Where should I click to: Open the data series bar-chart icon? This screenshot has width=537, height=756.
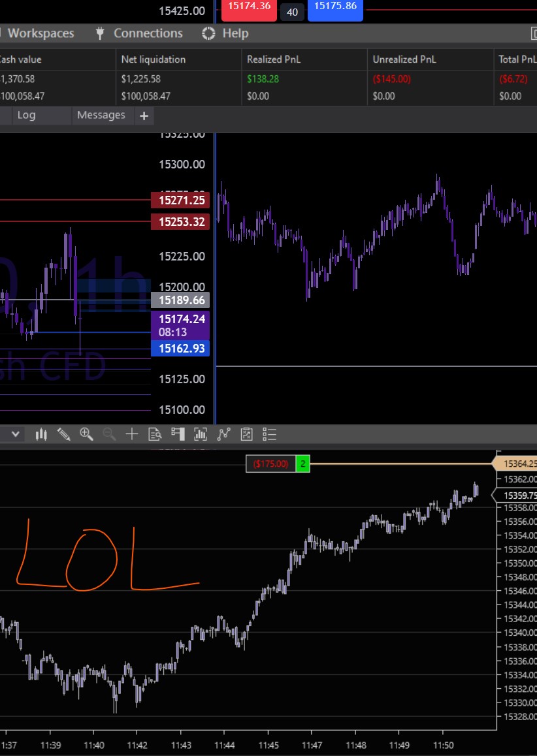click(x=200, y=434)
